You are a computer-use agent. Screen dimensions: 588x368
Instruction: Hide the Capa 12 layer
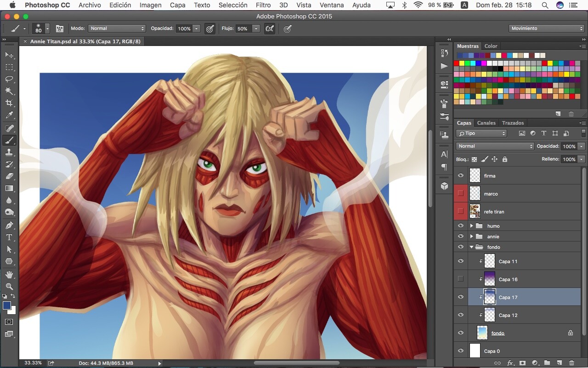pos(461,315)
